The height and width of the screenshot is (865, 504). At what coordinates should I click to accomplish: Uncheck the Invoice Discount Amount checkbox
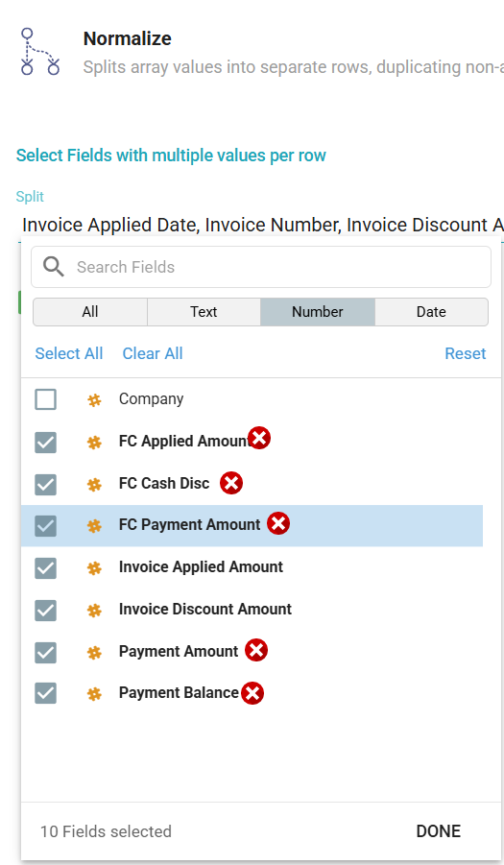pyautogui.click(x=45, y=611)
